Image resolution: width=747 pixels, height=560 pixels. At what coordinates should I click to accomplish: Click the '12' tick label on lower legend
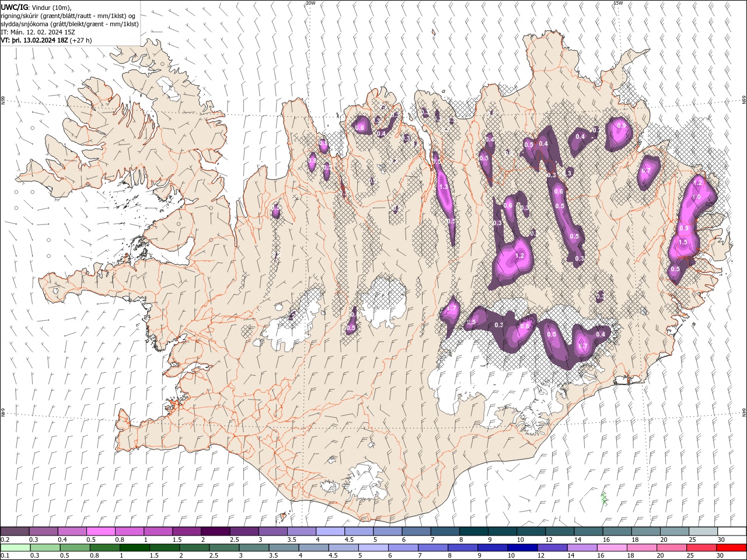[x=540, y=556]
